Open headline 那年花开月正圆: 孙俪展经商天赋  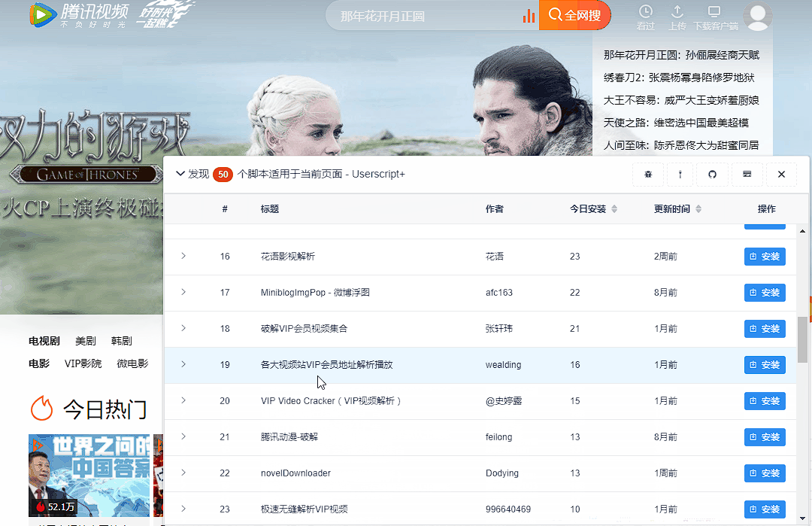click(x=681, y=55)
